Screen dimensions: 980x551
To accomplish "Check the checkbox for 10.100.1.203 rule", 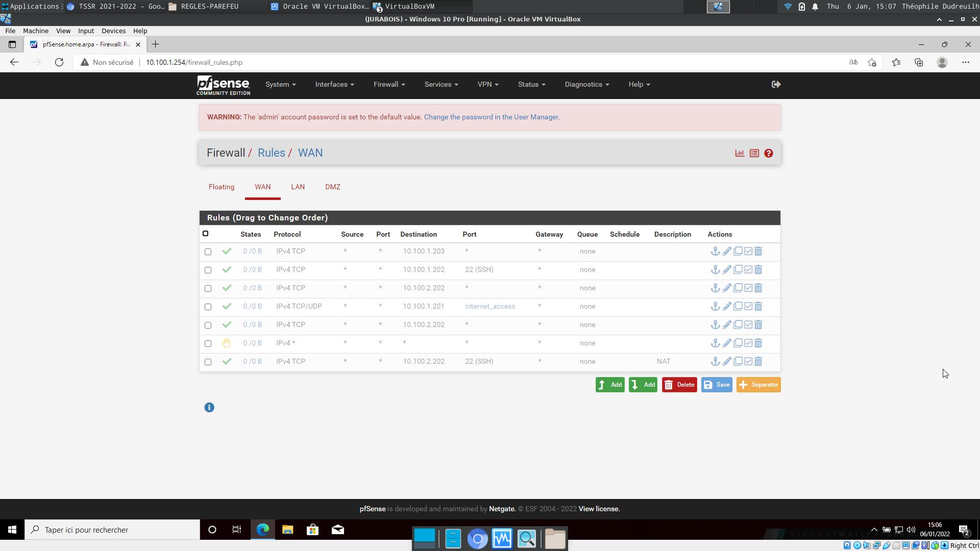I will [x=208, y=252].
